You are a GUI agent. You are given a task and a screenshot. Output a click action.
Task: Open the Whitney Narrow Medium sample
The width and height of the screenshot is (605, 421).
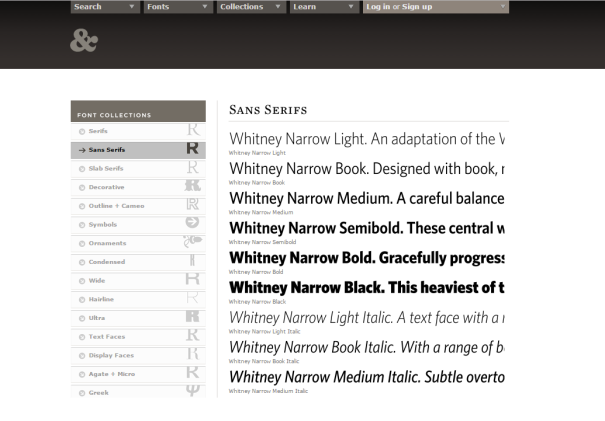[x=367, y=199]
